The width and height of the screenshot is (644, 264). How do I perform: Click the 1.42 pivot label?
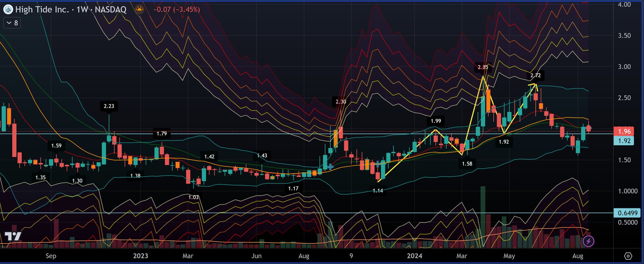tap(209, 157)
